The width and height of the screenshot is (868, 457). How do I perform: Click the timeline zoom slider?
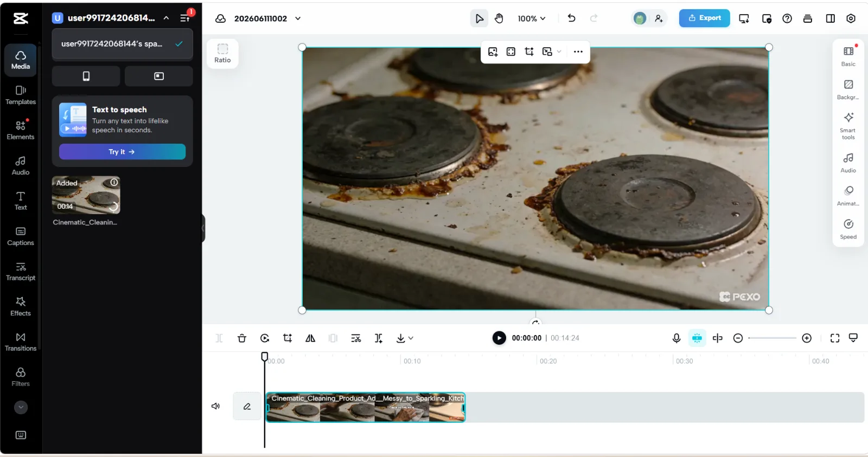772,338
